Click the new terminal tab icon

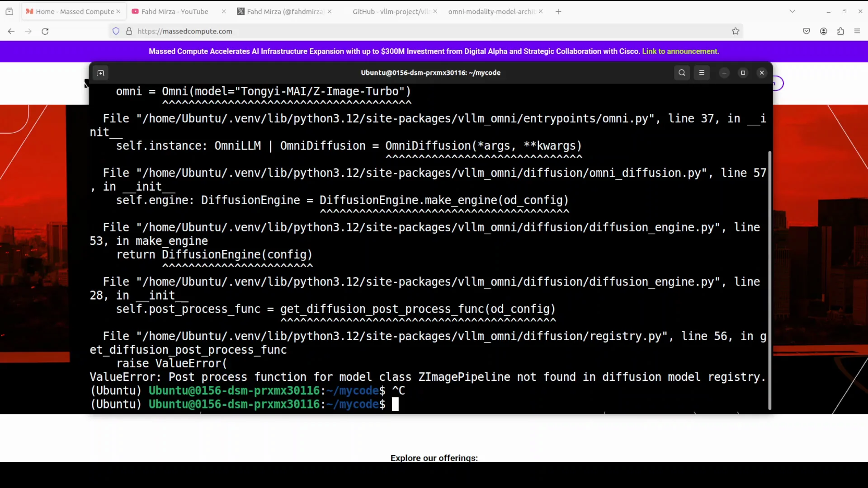100,73
